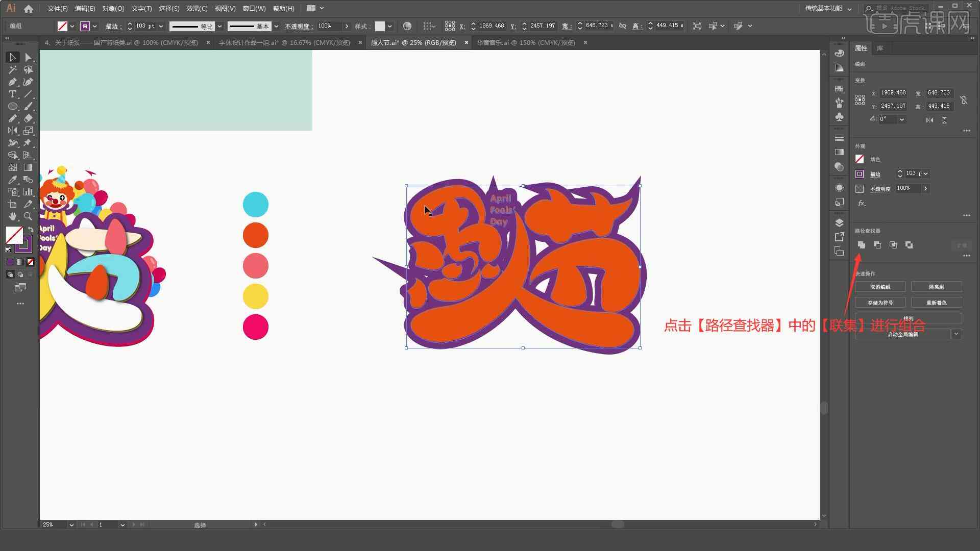Click the 隔离组 button
This screenshot has width=980, height=551.
[937, 287]
